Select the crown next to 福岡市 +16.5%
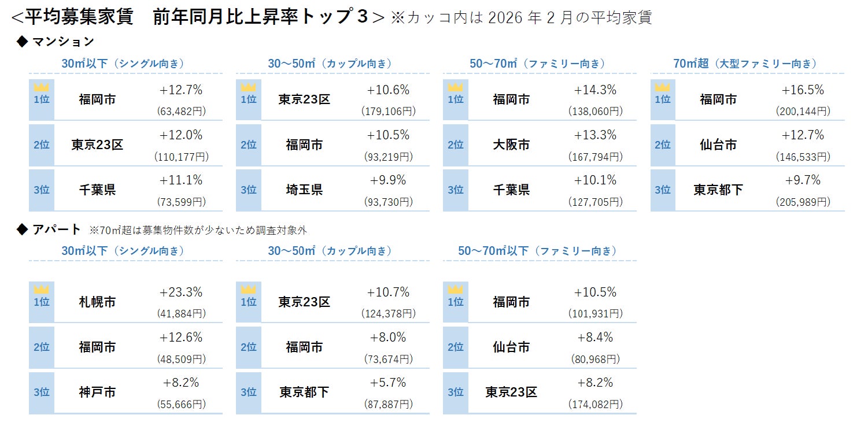This screenshot has height=426, width=868. click(x=663, y=87)
